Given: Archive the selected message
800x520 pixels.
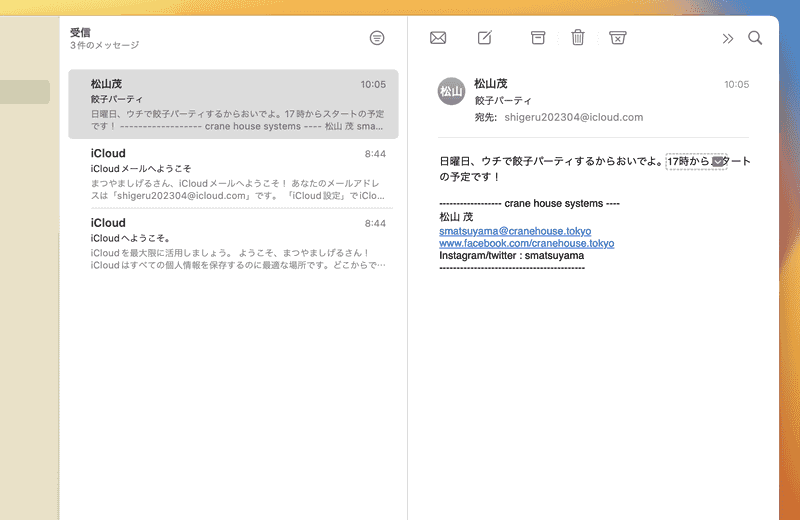Looking at the screenshot, I should pyautogui.click(x=538, y=37).
